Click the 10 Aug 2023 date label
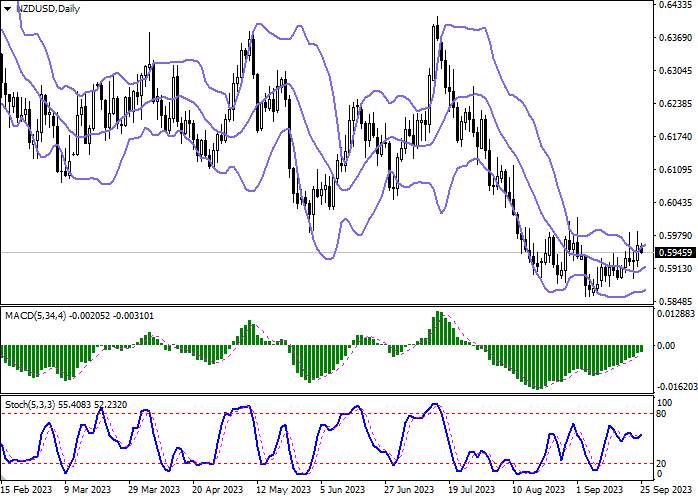Viewport: 698px width, 500px height. pyautogui.click(x=538, y=490)
